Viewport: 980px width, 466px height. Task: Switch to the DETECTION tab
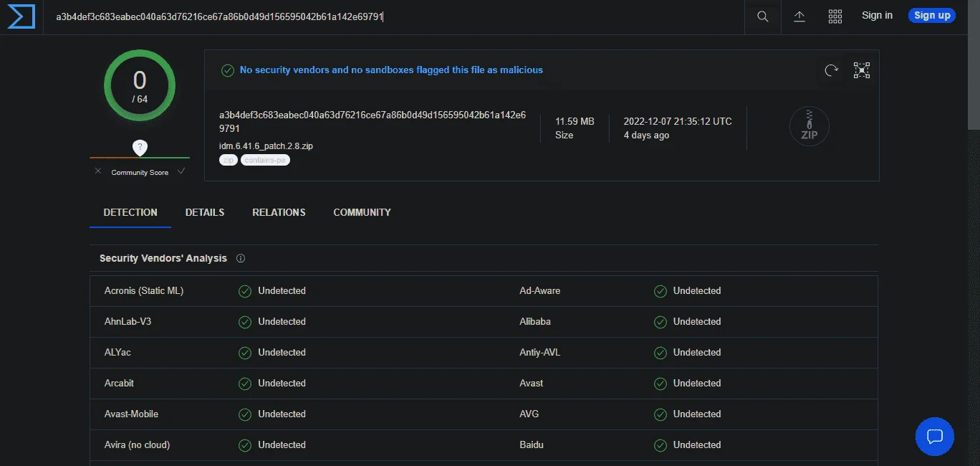(130, 212)
